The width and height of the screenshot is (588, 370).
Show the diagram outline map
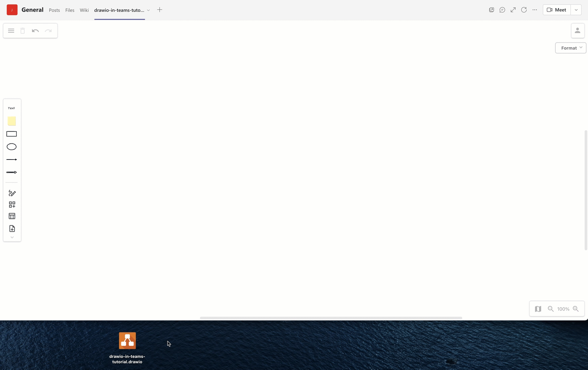[x=538, y=309]
